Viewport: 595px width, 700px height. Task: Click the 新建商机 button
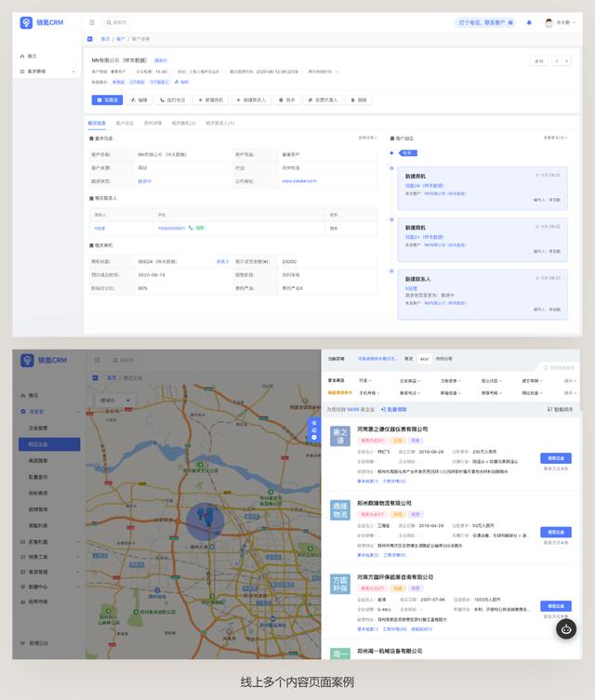(x=211, y=100)
